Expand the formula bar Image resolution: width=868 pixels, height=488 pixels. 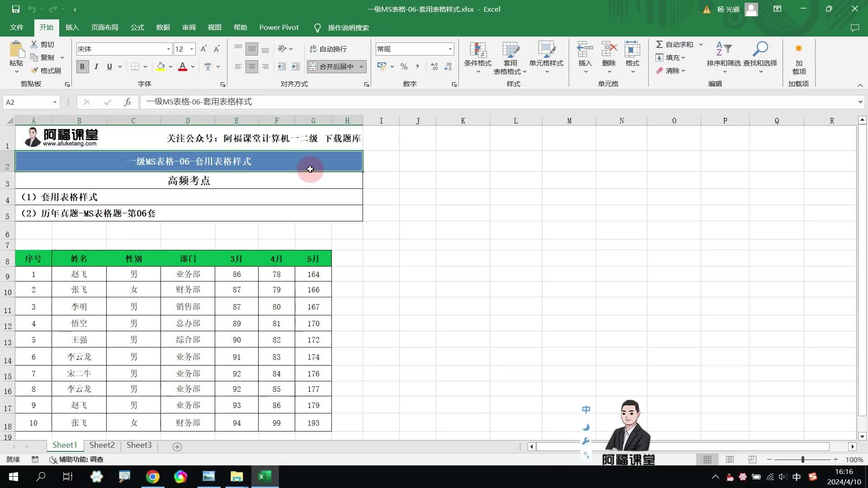[860, 102]
